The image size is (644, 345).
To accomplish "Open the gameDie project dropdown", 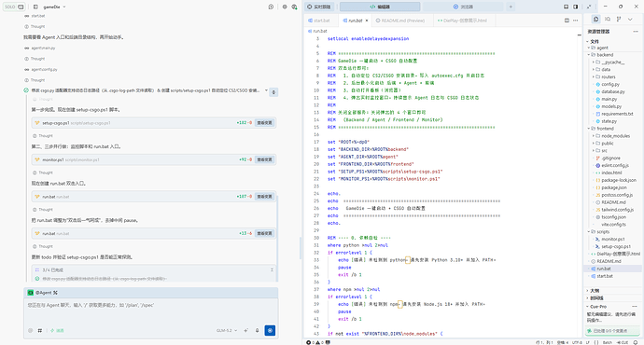I will coord(54,7).
